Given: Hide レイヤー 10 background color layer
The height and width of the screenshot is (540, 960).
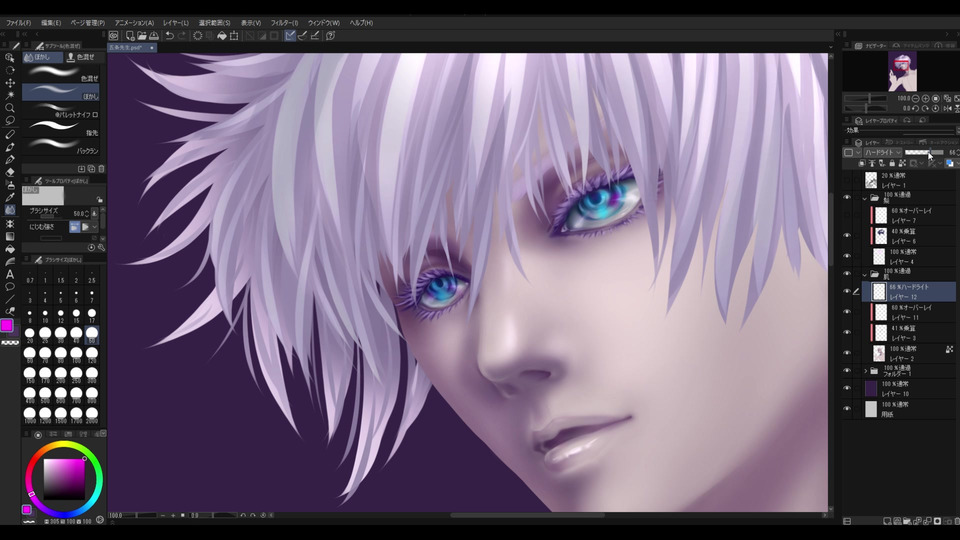Looking at the screenshot, I should coord(847,388).
